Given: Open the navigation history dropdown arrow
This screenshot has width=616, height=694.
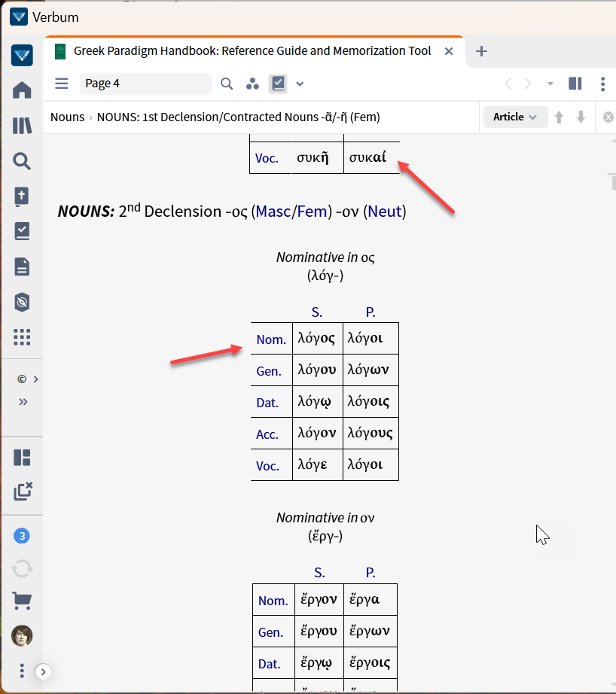Looking at the screenshot, I should tap(550, 84).
